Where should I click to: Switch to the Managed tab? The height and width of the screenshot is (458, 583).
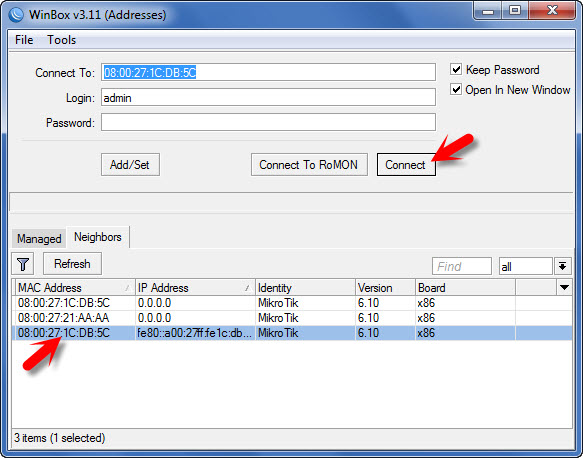click(x=39, y=239)
